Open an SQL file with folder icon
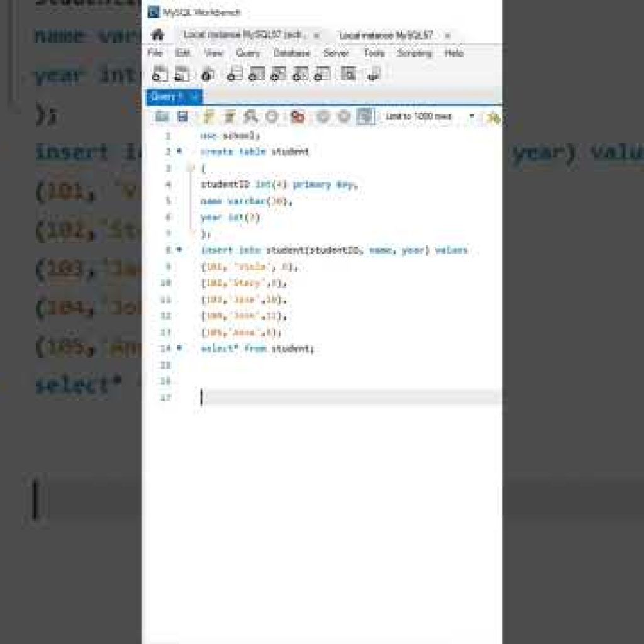This screenshot has width=644, height=644. coord(162,116)
